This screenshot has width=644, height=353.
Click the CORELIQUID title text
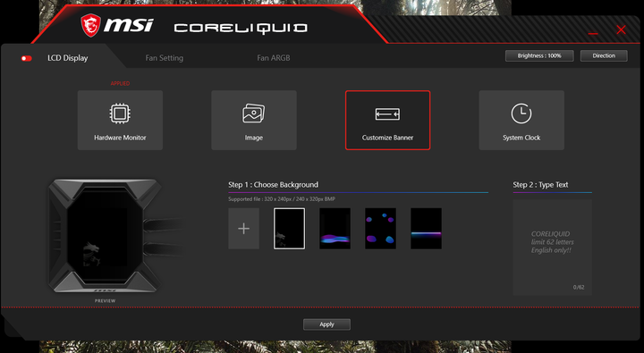pos(241,28)
